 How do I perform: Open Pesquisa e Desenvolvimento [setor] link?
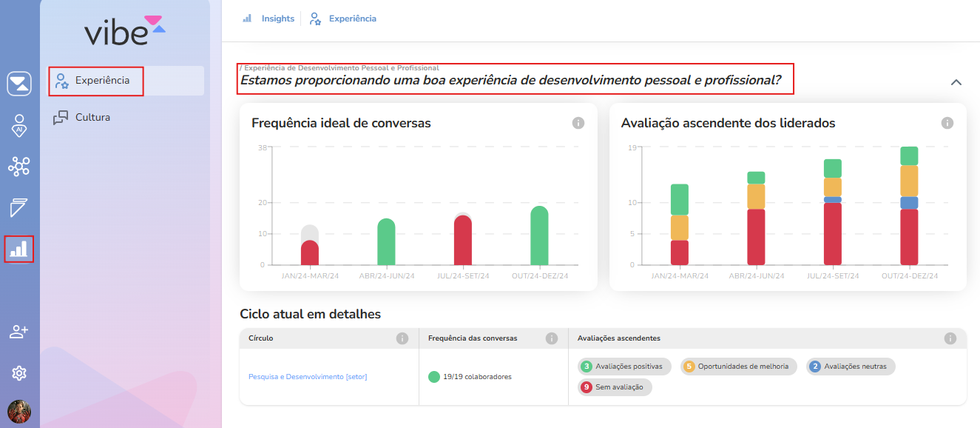coord(308,377)
